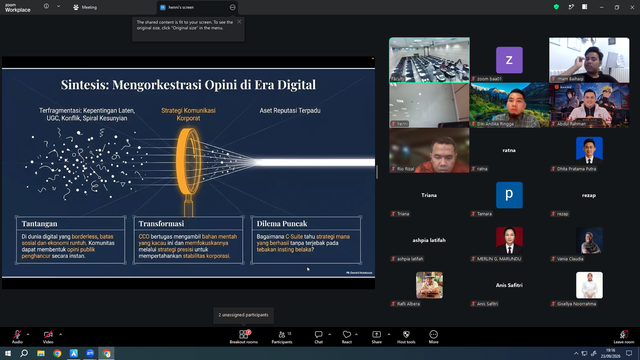Select Abdul Rahman's video tile

click(x=589, y=105)
